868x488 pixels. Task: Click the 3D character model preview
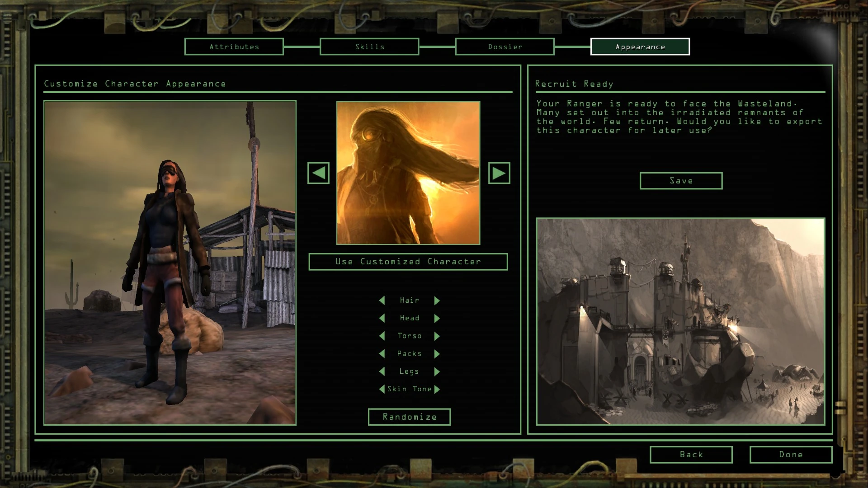pyautogui.click(x=170, y=262)
